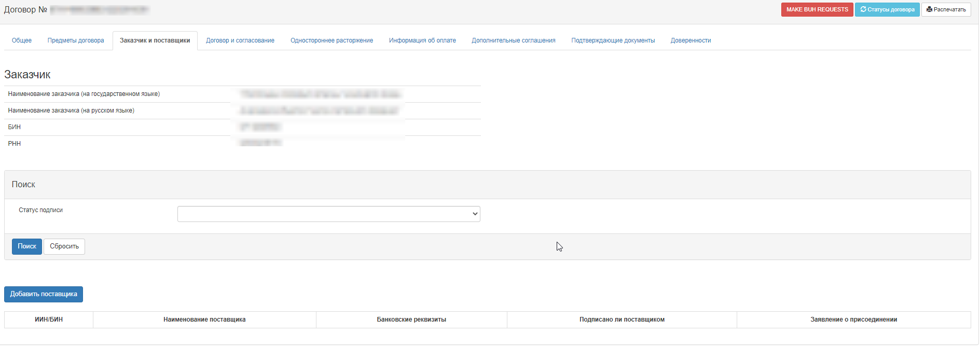Click the ИИН/БИН column header
Image resolution: width=980 pixels, height=347 pixels.
point(49,320)
